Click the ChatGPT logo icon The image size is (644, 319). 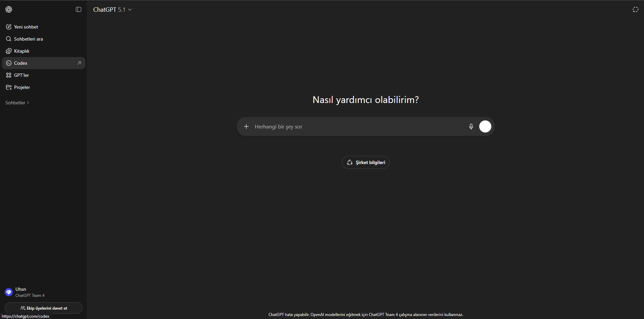coord(9,9)
